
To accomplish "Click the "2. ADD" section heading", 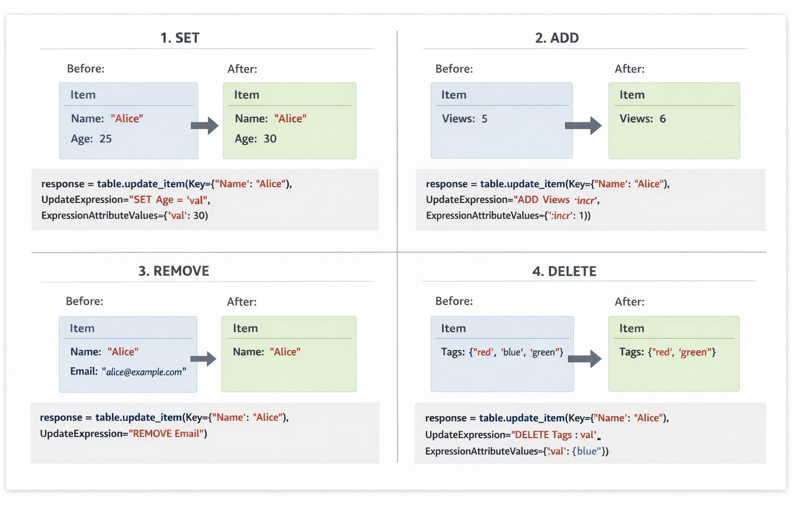I will (556, 38).
